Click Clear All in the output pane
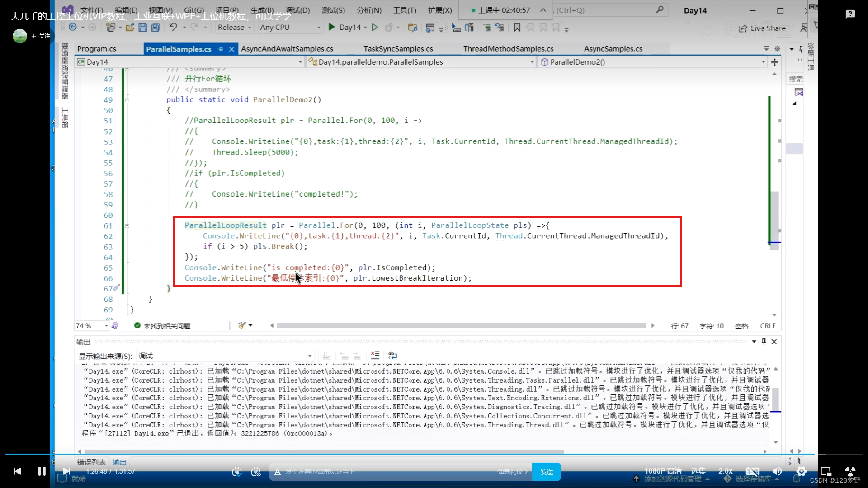 375,356
